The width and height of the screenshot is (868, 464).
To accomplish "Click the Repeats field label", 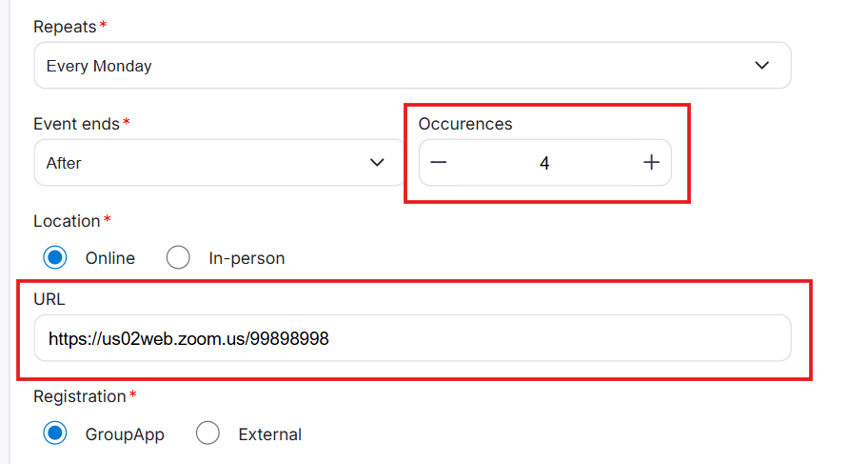I will tap(65, 27).
